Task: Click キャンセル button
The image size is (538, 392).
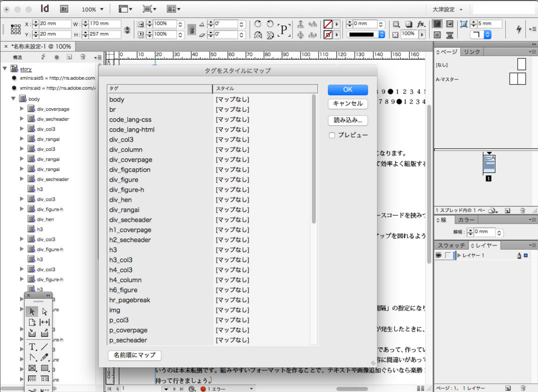Action: click(348, 104)
